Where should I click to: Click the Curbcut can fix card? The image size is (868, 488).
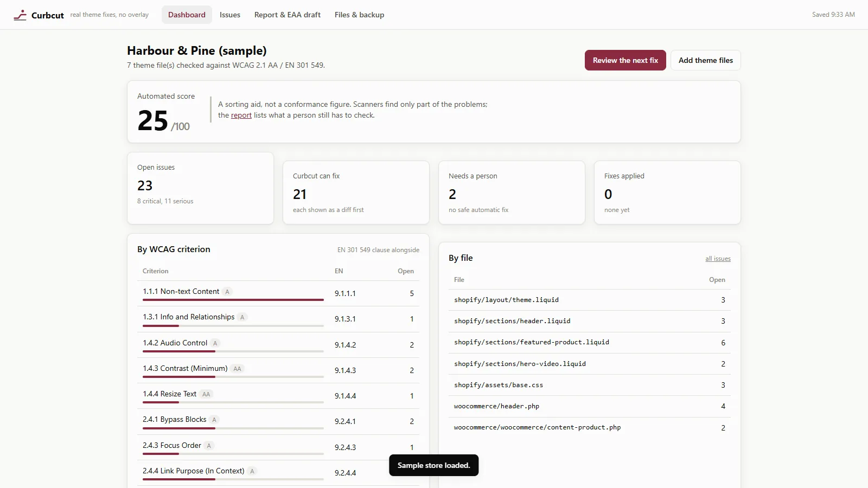click(x=356, y=192)
